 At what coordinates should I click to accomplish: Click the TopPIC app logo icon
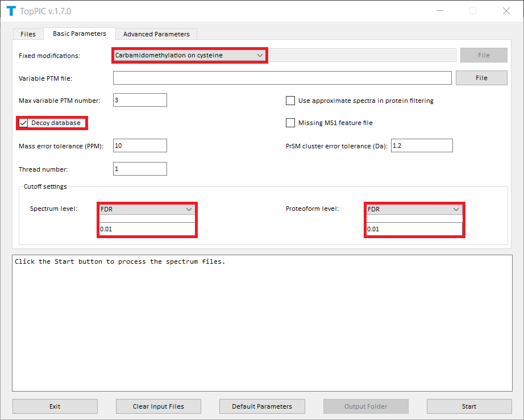tap(11, 11)
